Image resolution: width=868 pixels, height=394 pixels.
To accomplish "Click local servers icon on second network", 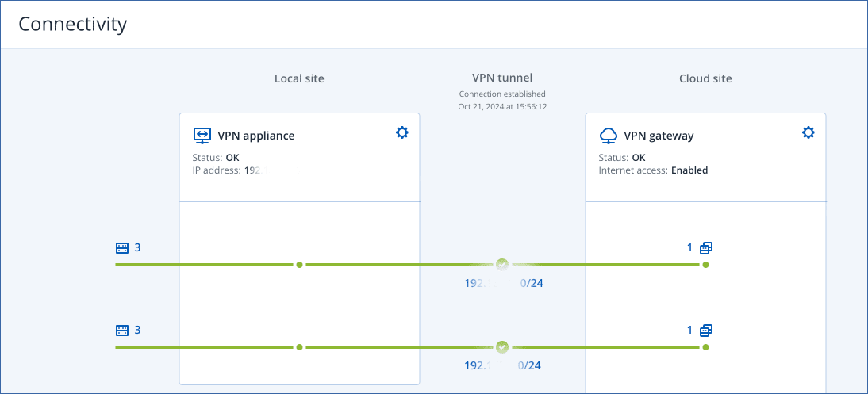I will tap(122, 330).
